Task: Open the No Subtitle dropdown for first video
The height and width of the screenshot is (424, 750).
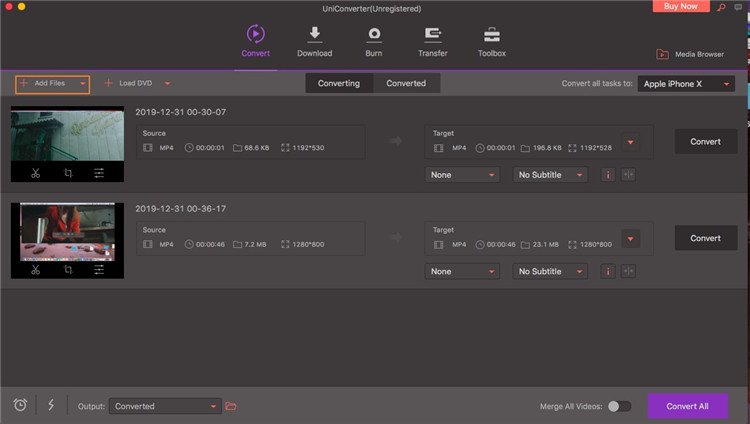Action: click(x=551, y=175)
